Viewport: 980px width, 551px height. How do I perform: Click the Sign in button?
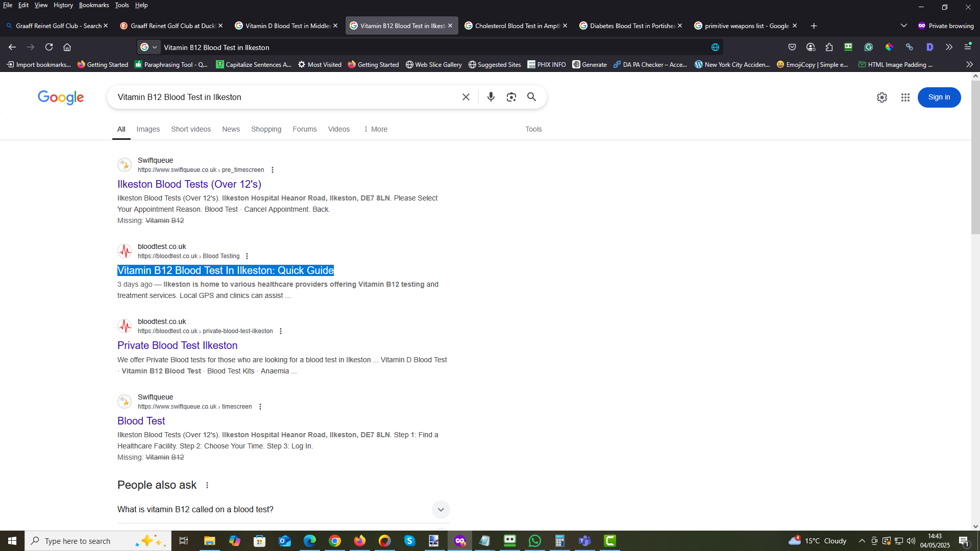(x=939, y=97)
